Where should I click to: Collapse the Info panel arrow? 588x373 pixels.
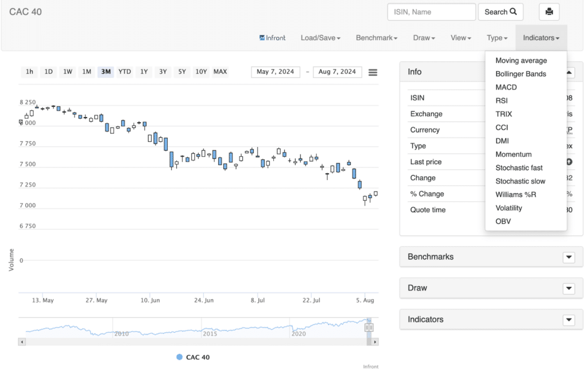coord(569,72)
